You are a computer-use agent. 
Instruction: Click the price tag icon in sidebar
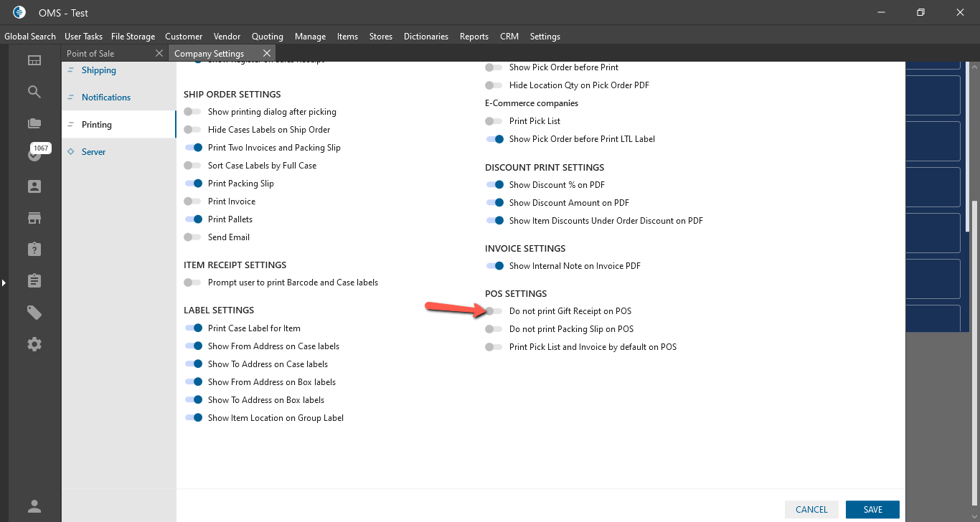click(x=34, y=313)
